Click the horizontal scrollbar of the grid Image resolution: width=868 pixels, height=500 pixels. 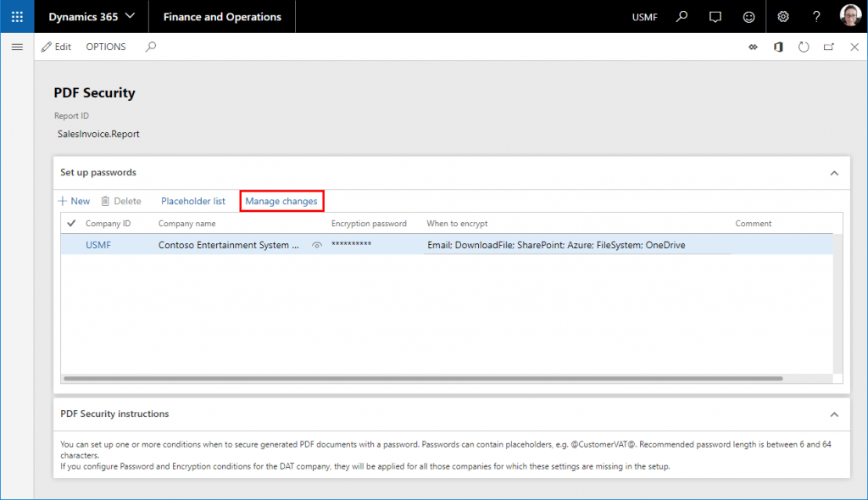click(x=423, y=379)
